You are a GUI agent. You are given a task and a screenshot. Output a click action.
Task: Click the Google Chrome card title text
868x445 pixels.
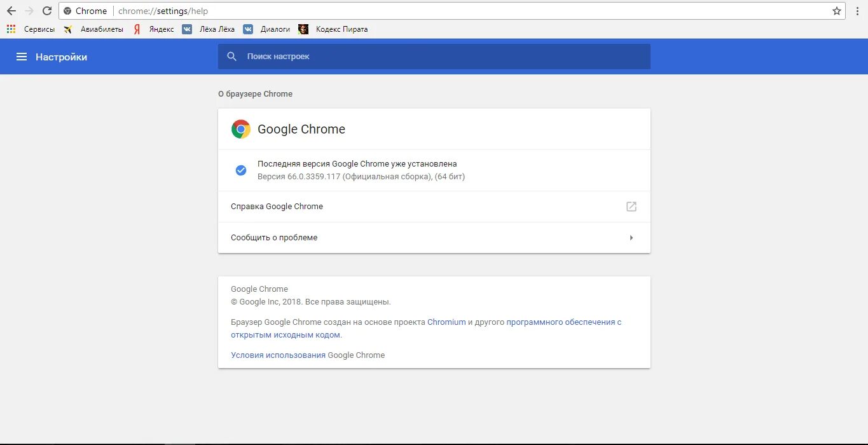pyautogui.click(x=301, y=129)
